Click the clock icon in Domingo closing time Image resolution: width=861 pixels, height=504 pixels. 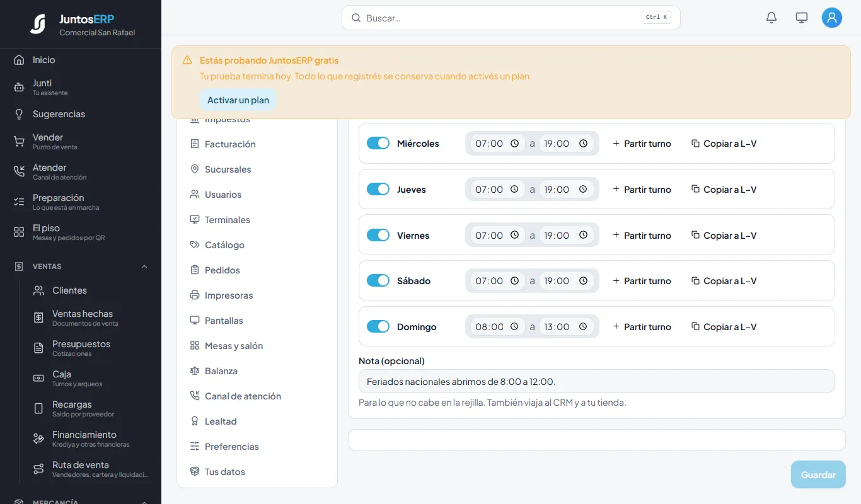pyautogui.click(x=583, y=327)
